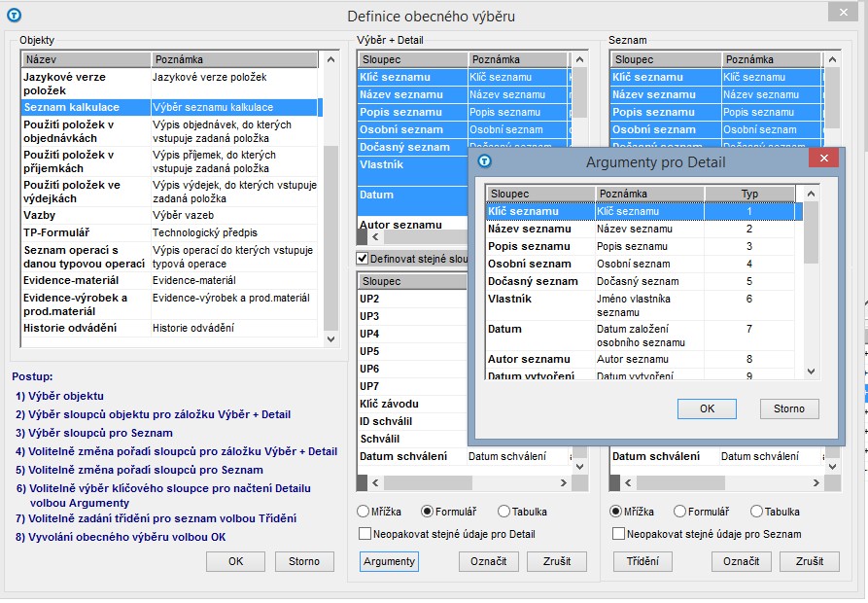Click the OK button below the Postup steps
868x603 pixels.
tap(236, 561)
